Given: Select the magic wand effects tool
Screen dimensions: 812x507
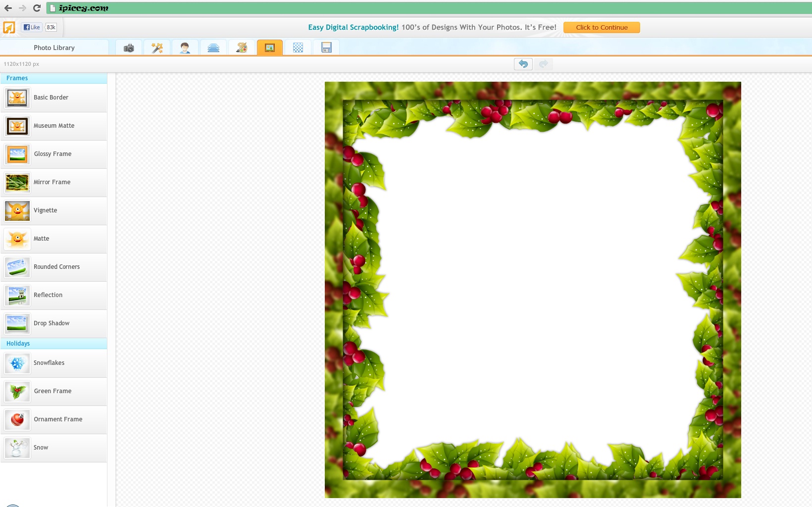Looking at the screenshot, I should click(157, 48).
